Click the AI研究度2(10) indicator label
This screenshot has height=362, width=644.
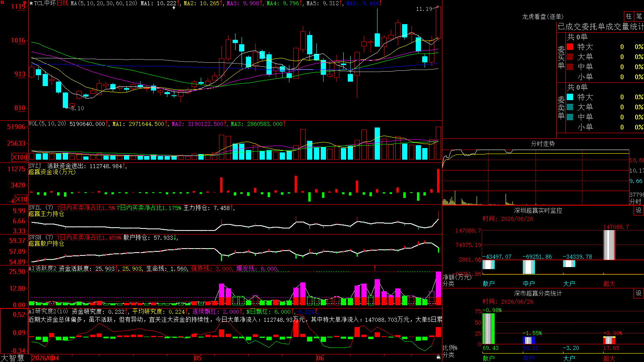pyautogui.click(x=48, y=311)
